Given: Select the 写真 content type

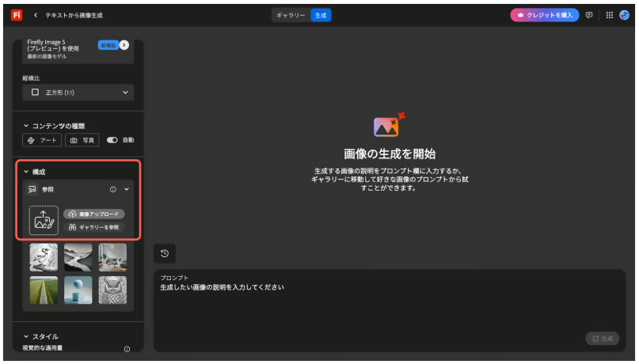Looking at the screenshot, I should pos(82,140).
